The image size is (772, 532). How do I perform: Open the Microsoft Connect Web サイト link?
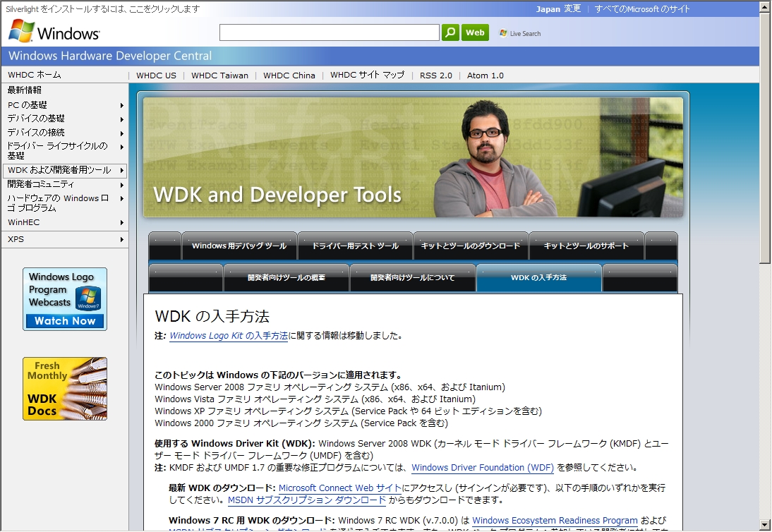(339, 488)
